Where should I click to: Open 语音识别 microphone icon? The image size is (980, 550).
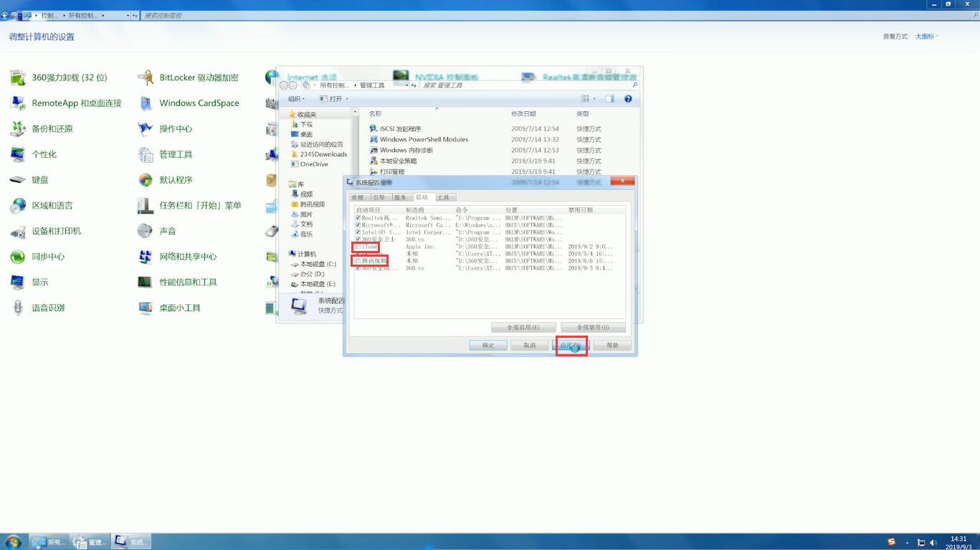tap(18, 308)
